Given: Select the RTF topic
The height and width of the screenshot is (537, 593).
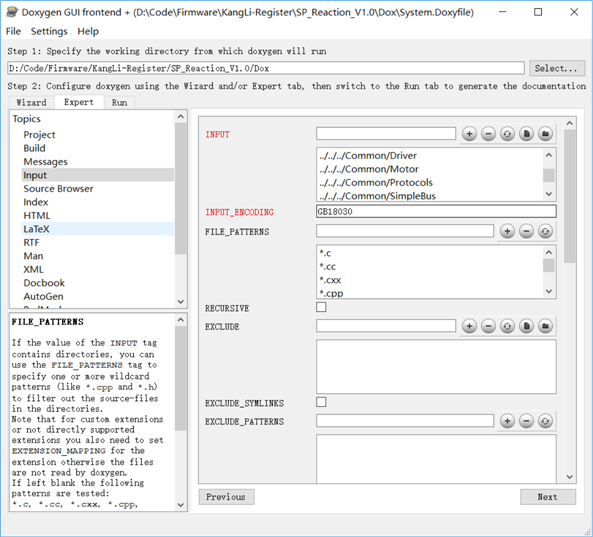Looking at the screenshot, I should 31,242.
